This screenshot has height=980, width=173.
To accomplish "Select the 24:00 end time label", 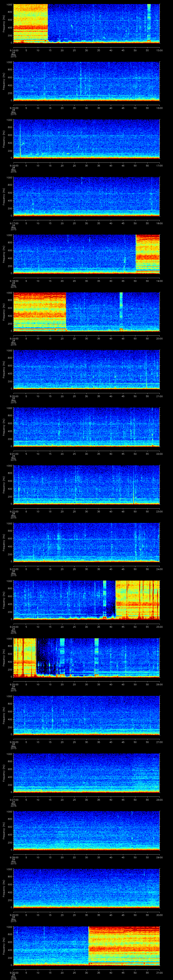I will pyautogui.click(x=159, y=569).
